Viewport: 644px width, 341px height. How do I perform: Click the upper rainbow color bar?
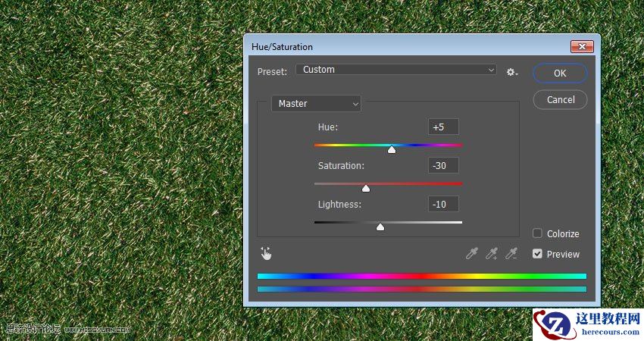click(x=421, y=277)
